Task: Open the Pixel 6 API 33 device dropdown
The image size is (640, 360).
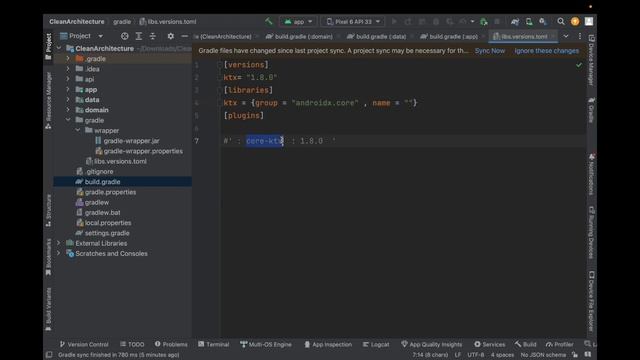Action: (353, 22)
